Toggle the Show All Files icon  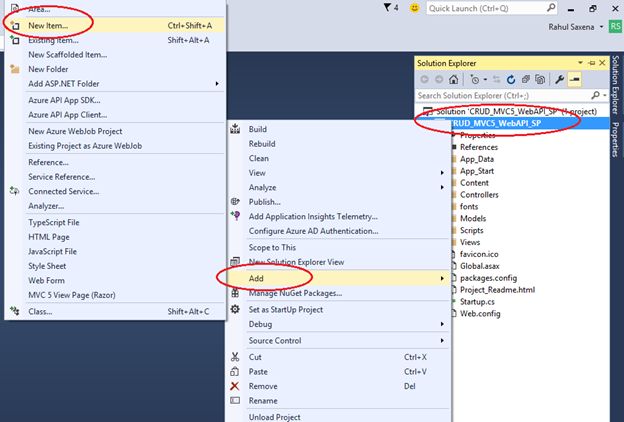point(540,80)
